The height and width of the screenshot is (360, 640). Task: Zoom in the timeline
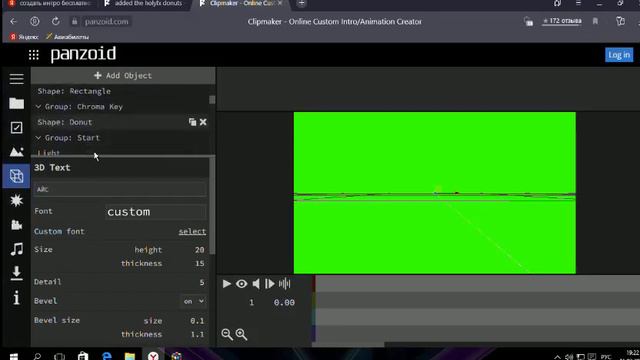click(241, 334)
